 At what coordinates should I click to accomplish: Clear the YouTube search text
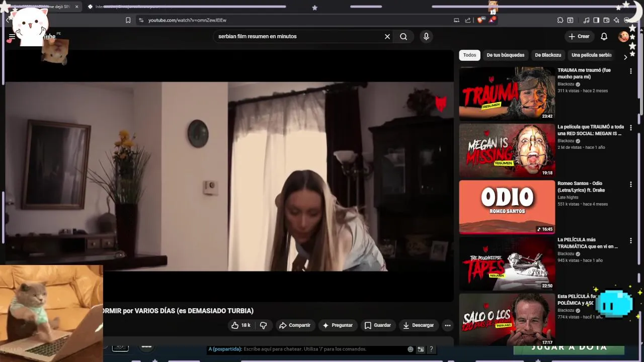coord(387,36)
